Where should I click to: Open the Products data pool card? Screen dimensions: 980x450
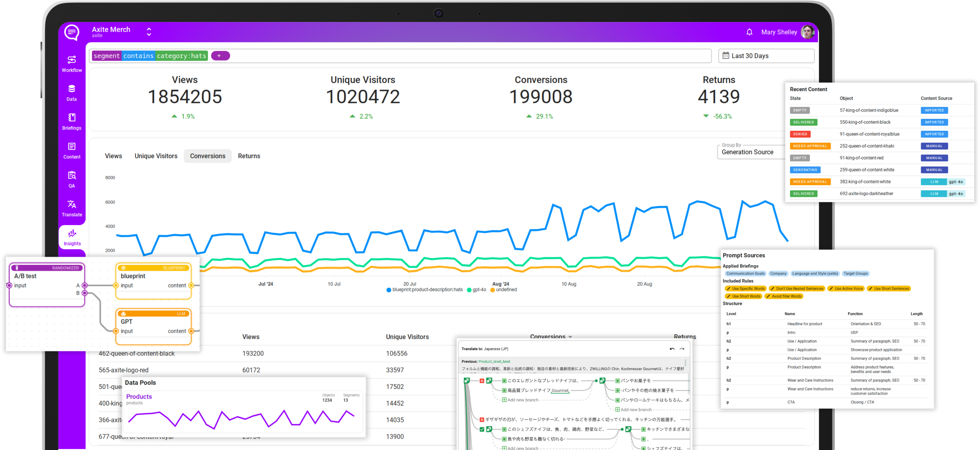244,412
